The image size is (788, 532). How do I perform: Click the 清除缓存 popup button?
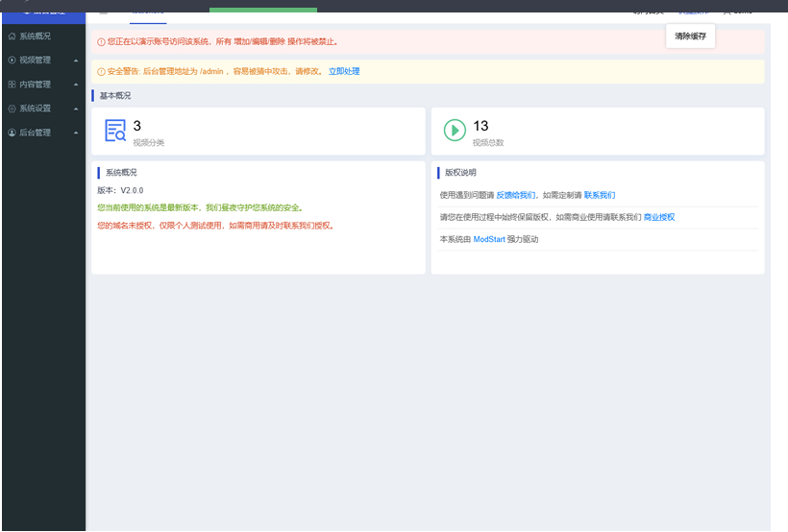(x=690, y=36)
